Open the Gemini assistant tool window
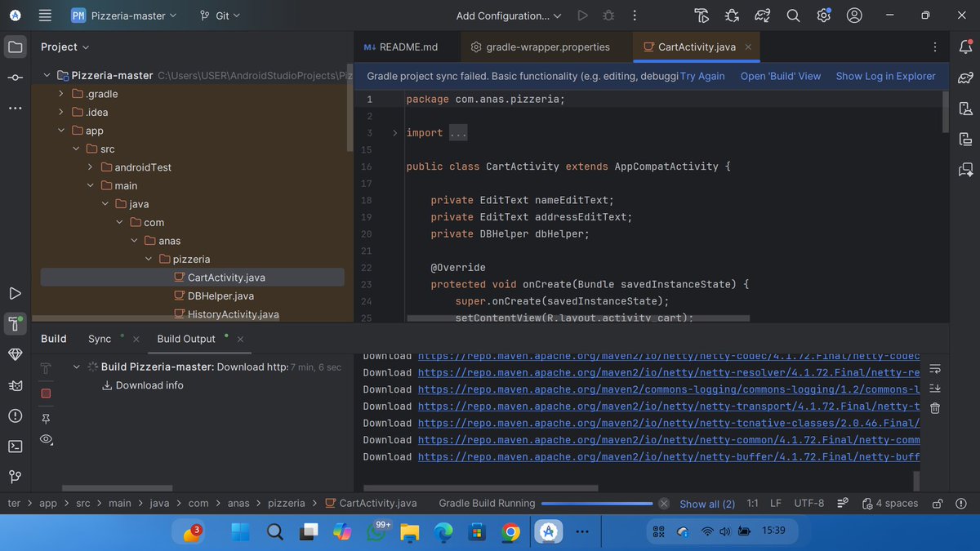Viewport: 980px width, 551px height. tap(965, 170)
